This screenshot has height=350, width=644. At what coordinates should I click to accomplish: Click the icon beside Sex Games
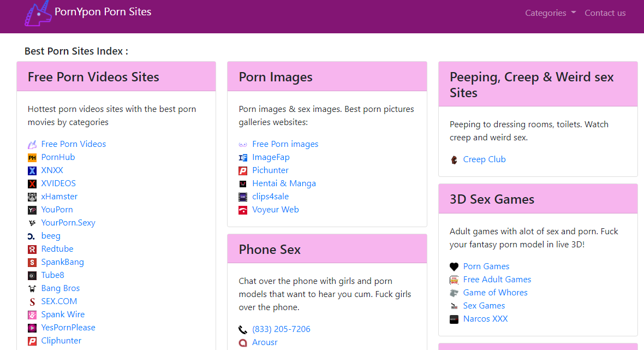point(454,306)
